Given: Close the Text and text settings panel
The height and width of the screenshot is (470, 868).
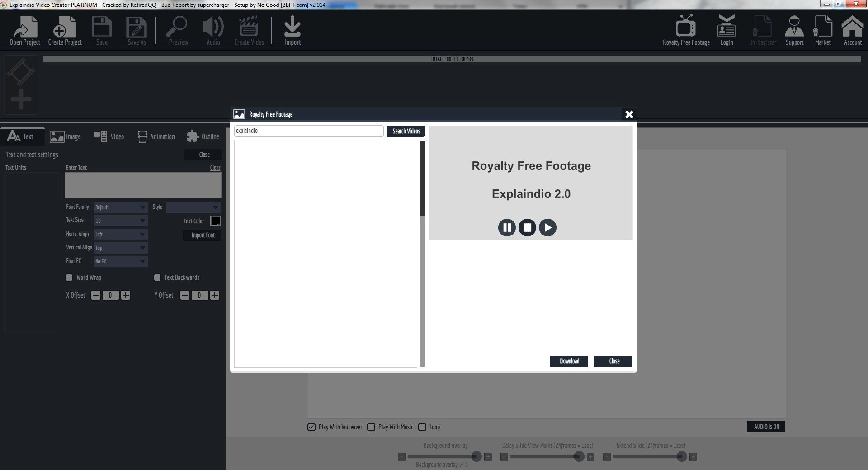Looking at the screenshot, I should (203, 155).
